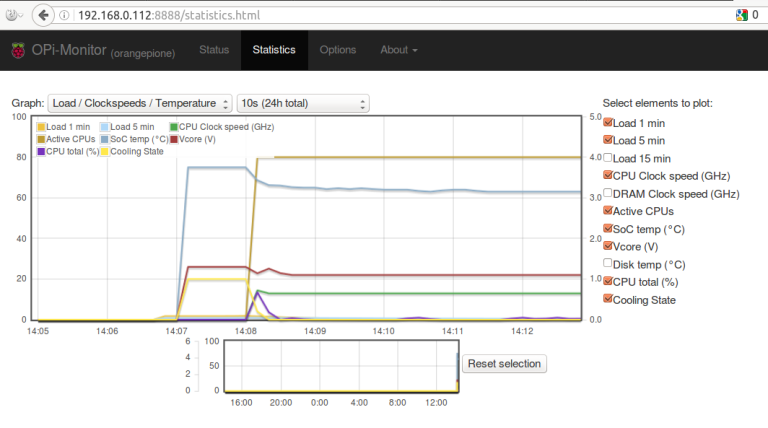Viewport: 768px width, 428px height.
Task: Click CPU total (%) legend purple swatch
Action: (x=41, y=151)
